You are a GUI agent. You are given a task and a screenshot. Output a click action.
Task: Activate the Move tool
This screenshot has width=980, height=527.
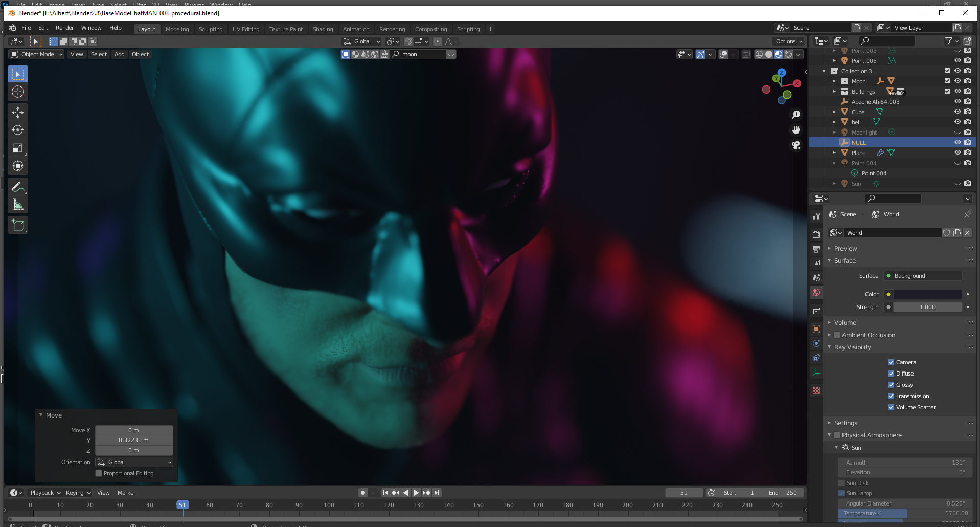pyautogui.click(x=18, y=113)
